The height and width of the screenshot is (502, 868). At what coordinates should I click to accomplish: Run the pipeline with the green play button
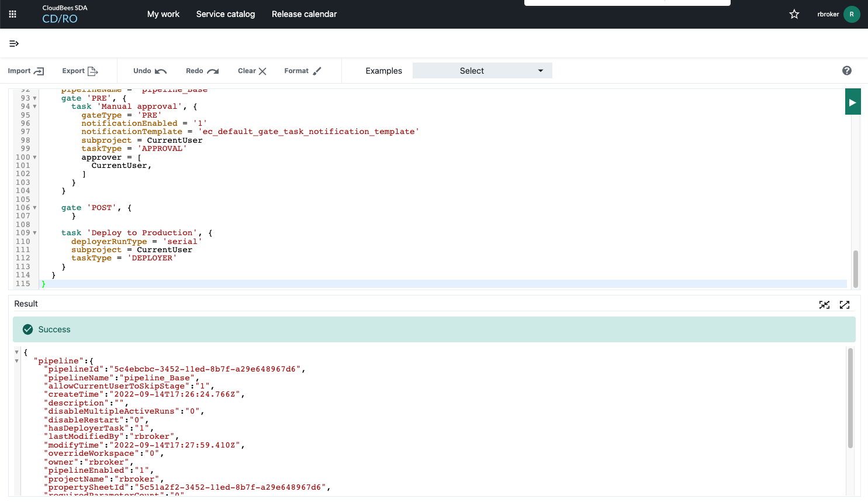coord(853,101)
